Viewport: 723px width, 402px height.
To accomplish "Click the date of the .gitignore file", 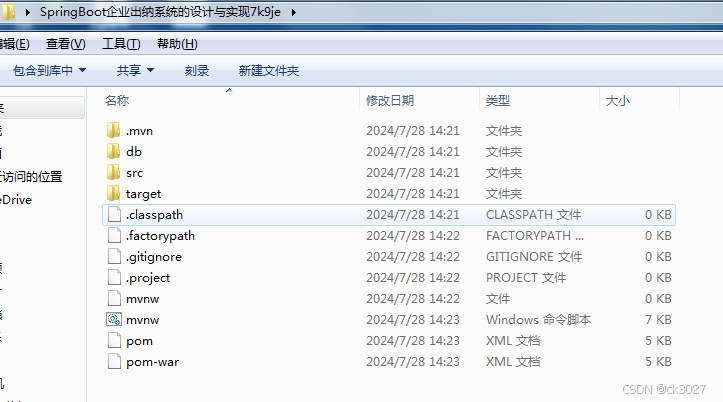I will tap(413, 257).
